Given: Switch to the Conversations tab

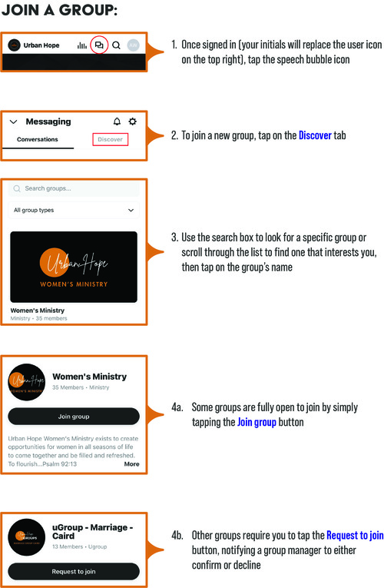Looking at the screenshot, I should 38,139.
